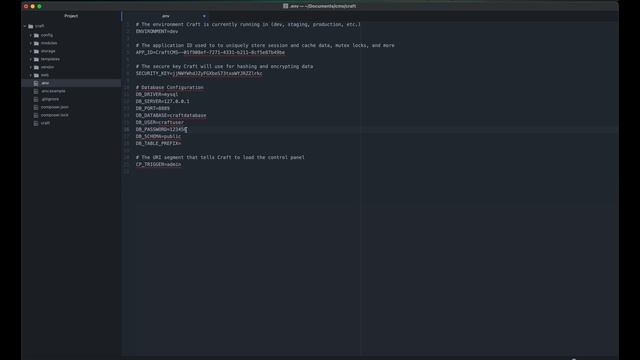The height and width of the screenshot is (360, 640).
Task: Expand the storage folder chevron
Action: tap(31, 51)
